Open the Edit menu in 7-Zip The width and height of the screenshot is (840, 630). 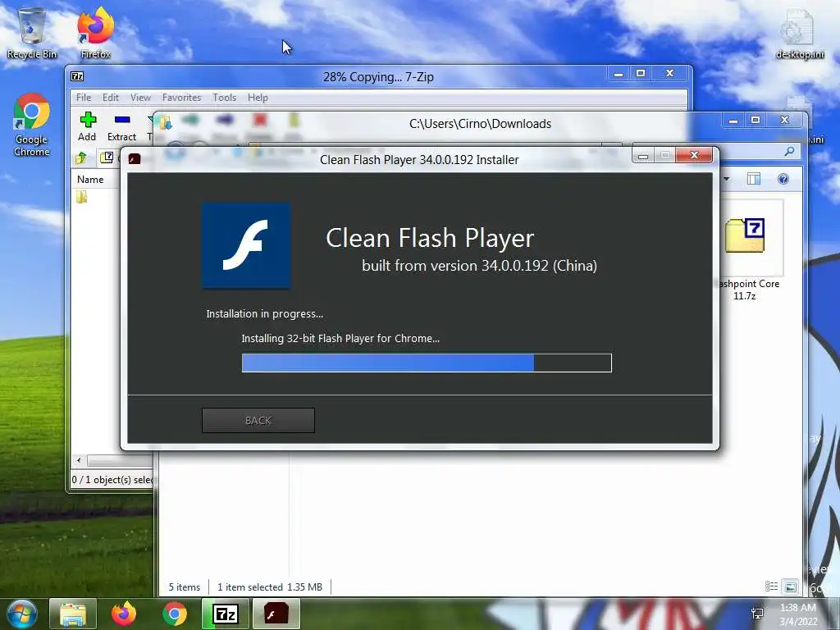point(111,98)
